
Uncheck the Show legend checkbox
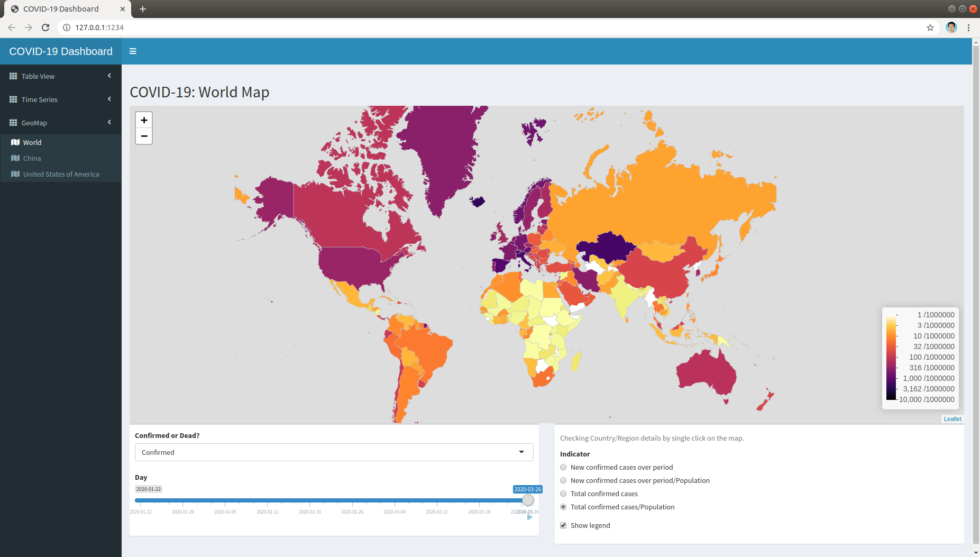point(563,525)
